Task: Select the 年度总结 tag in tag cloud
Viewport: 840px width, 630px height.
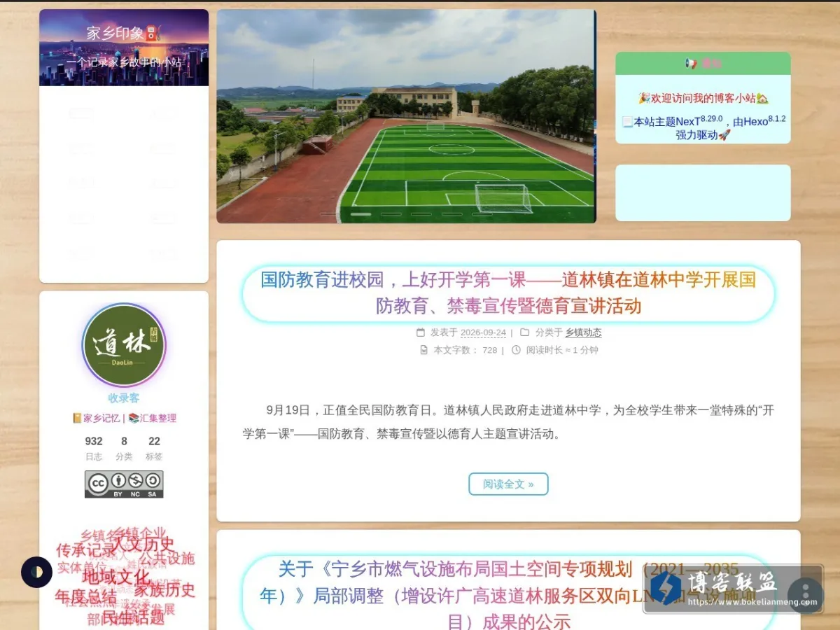Action: (86, 596)
